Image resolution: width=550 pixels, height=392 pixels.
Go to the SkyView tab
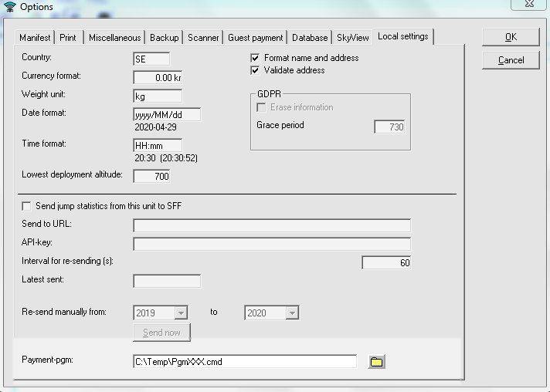[352, 37]
